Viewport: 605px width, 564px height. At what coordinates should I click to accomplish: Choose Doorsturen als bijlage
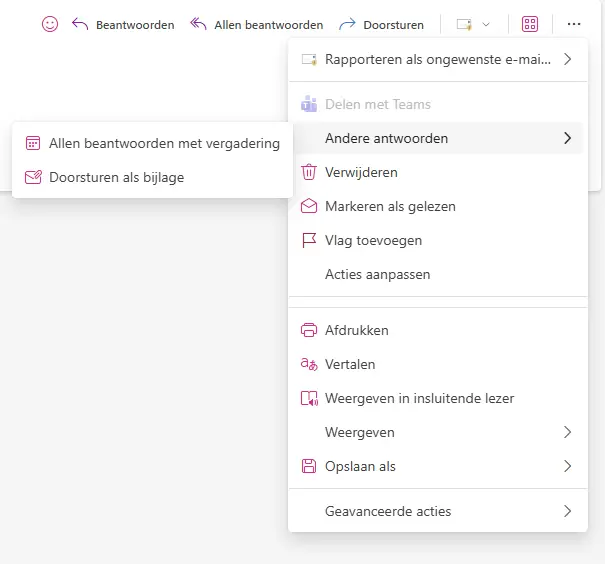click(152, 177)
